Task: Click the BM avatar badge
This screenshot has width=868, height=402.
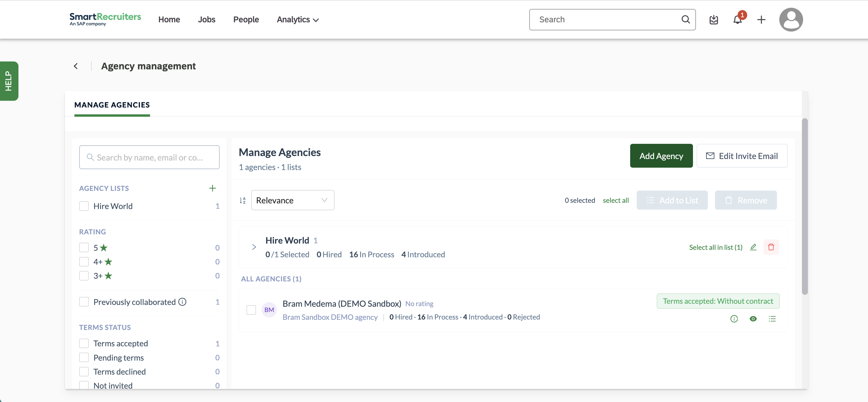Action: (269, 310)
